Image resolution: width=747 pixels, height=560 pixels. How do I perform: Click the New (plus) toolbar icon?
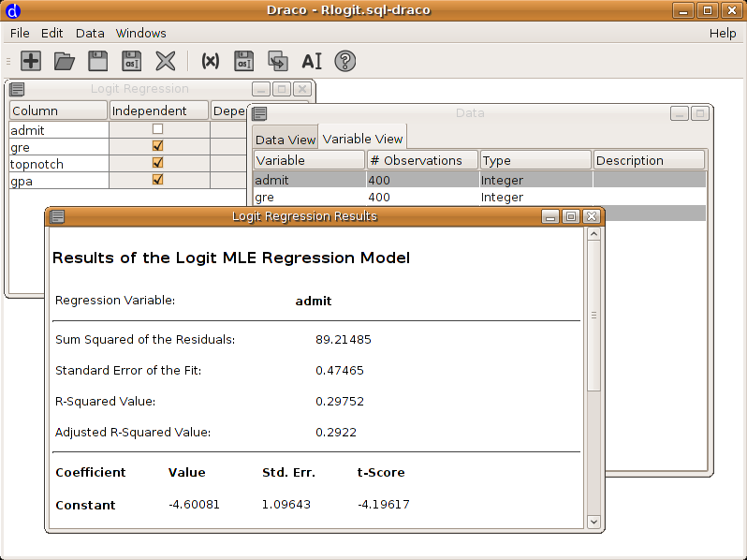pos(31,61)
